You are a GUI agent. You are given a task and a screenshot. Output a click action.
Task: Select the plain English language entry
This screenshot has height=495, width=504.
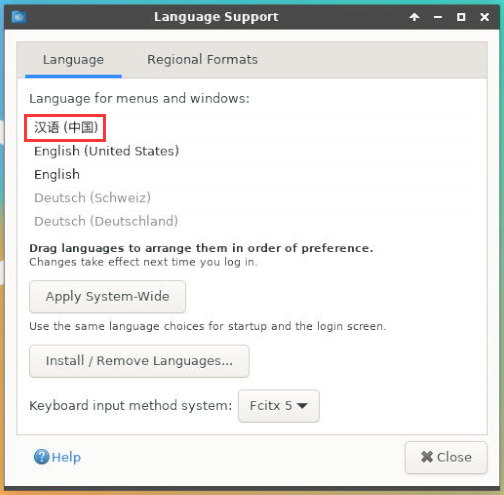tap(250, 174)
